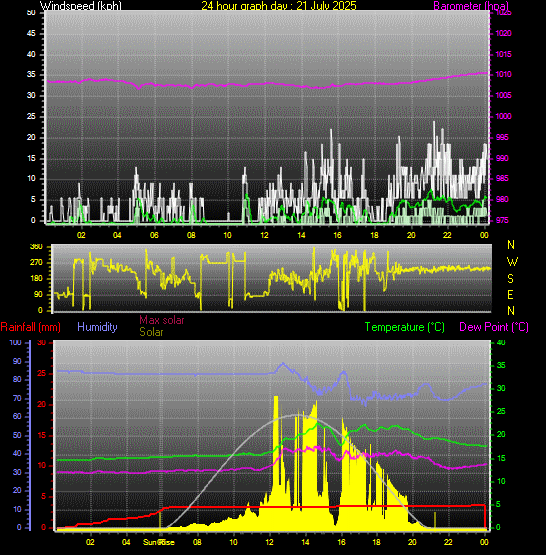Click the Dew Point (°C) legend label

[x=494, y=327]
